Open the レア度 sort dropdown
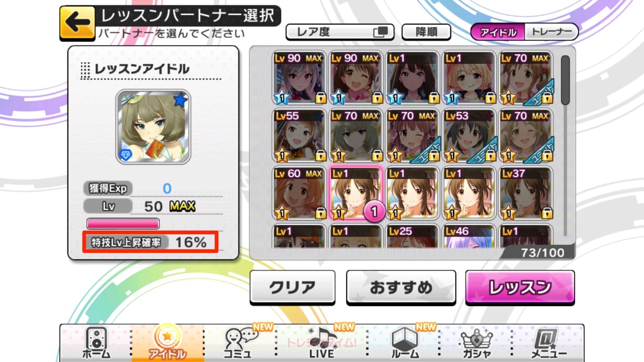Screen dimensions: 644x362 pyautogui.click(x=340, y=32)
